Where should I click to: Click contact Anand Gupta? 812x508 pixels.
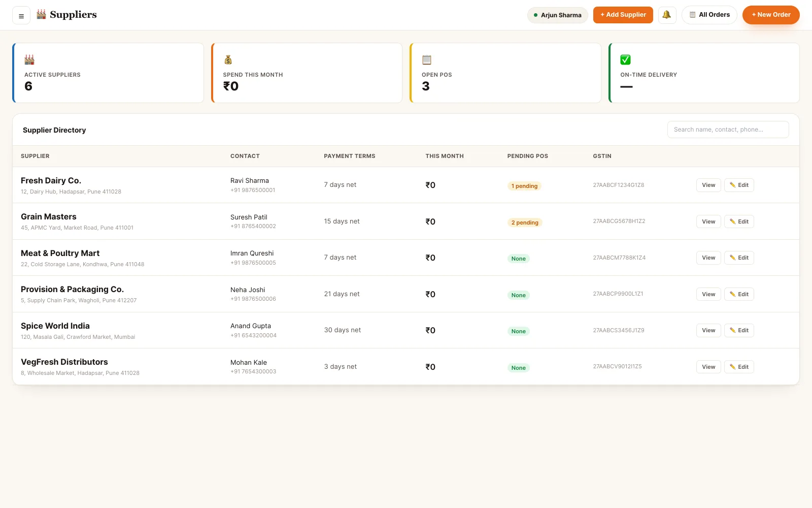click(251, 326)
